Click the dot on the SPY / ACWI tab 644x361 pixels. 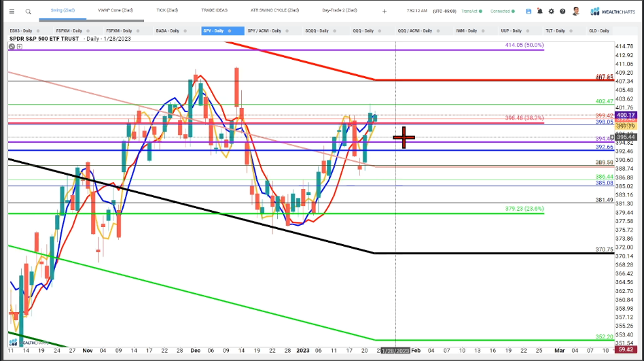[x=287, y=31]
